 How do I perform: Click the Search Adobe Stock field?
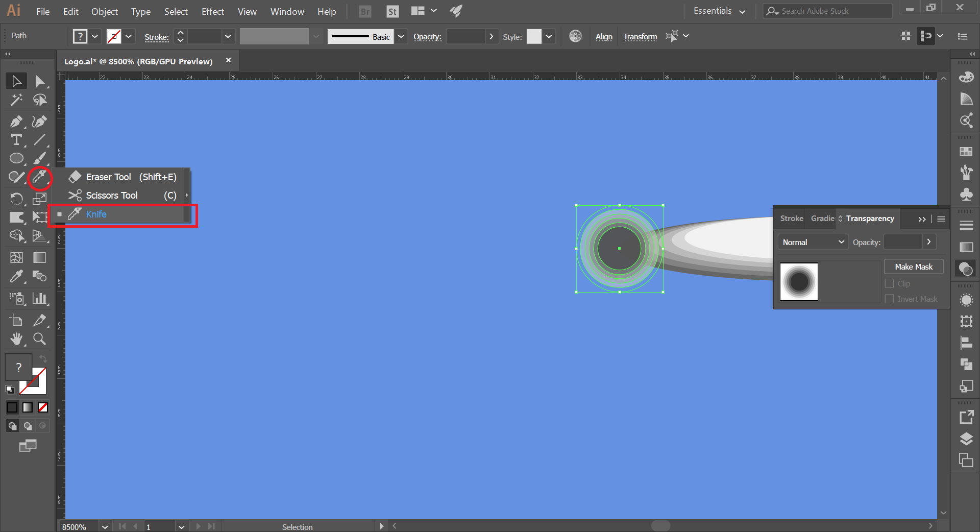coord(827,11)
